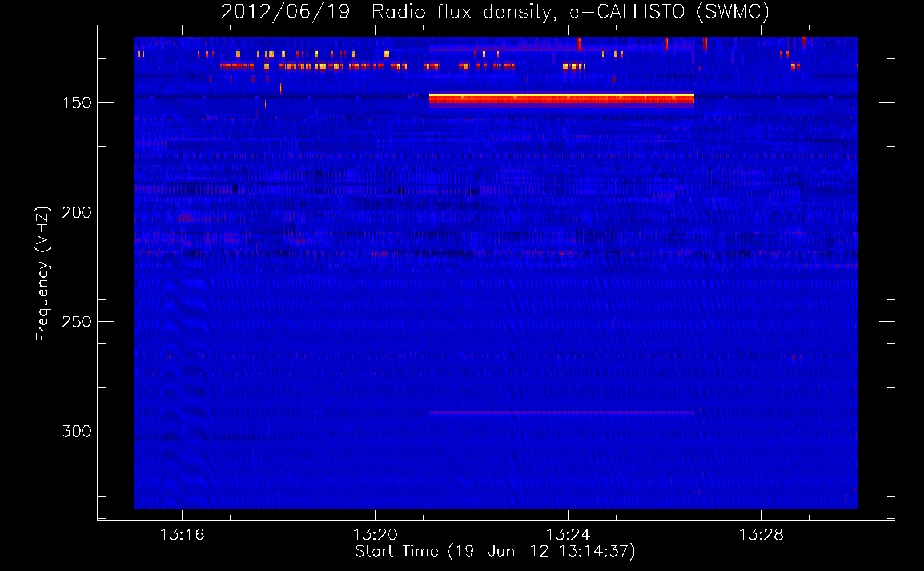The width and height of the screenshot is (924, 571).
Task: Click the 200 frequency axis label
Action: (77, 212)
